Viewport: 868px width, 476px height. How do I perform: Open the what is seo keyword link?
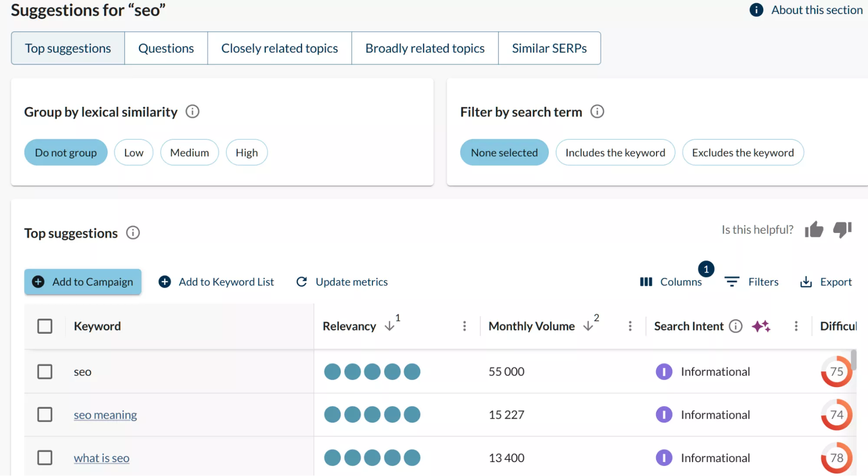(102, 458)
